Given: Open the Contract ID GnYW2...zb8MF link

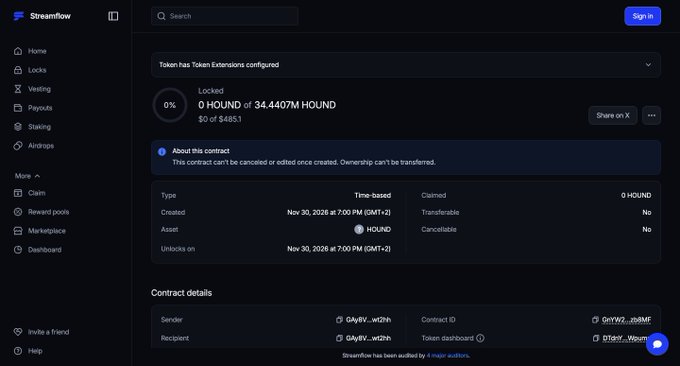Looking at the screenshot, I should click(626, 320).
